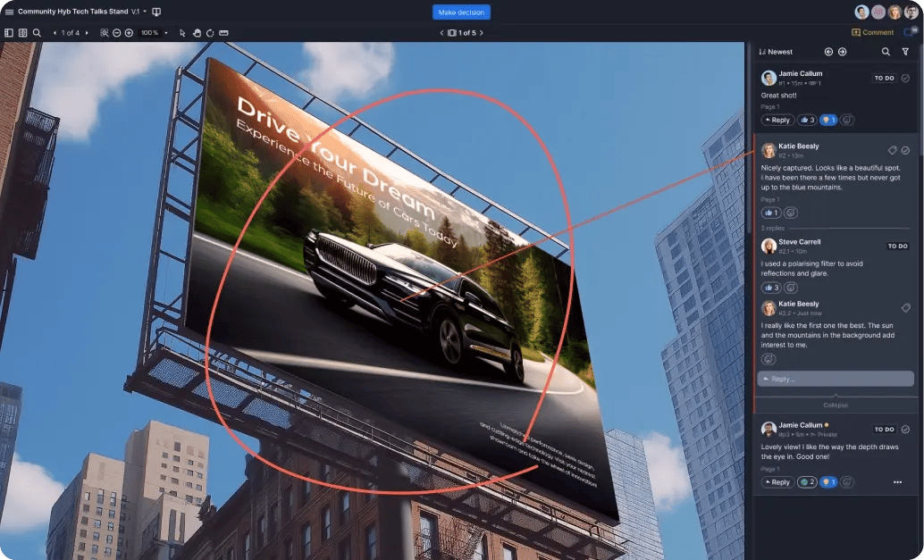Click the Reply text input field
The height and width of the screenshot is (560, 924).
coord(836,379)
